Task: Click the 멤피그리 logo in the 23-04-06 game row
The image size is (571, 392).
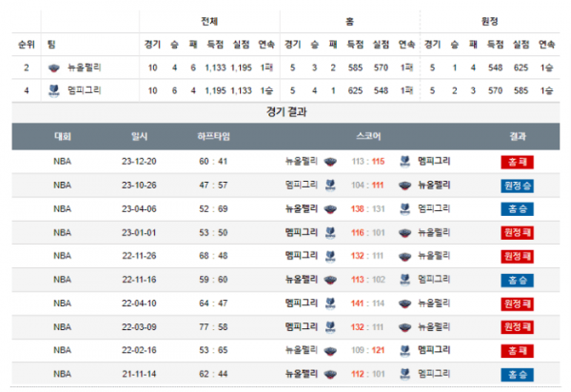Action: click(x=404, y=209)
